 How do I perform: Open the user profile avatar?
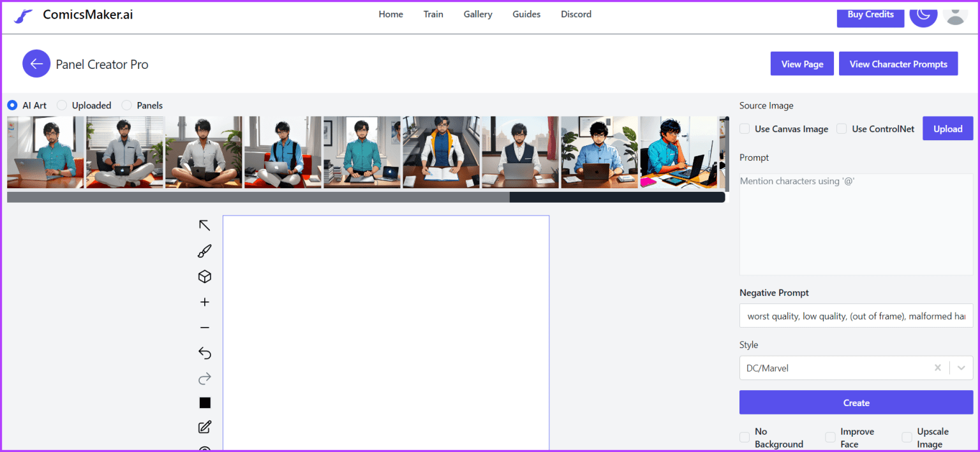pos(955,14)
